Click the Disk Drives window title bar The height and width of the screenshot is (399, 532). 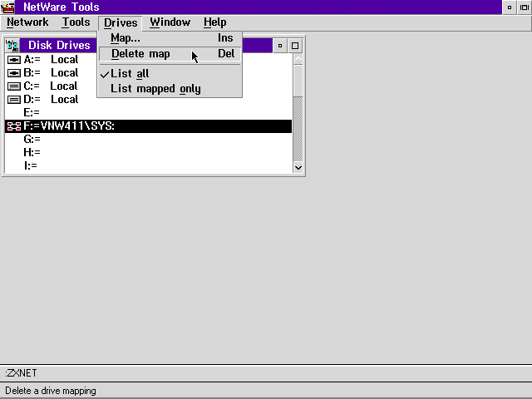[146, 46]
